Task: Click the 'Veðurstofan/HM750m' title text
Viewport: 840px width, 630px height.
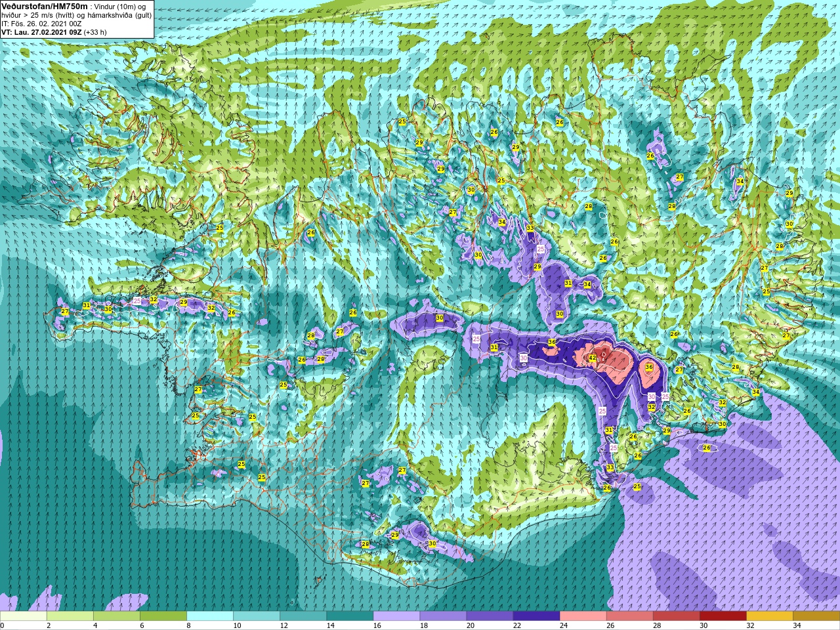Action: tap(45, 6)
